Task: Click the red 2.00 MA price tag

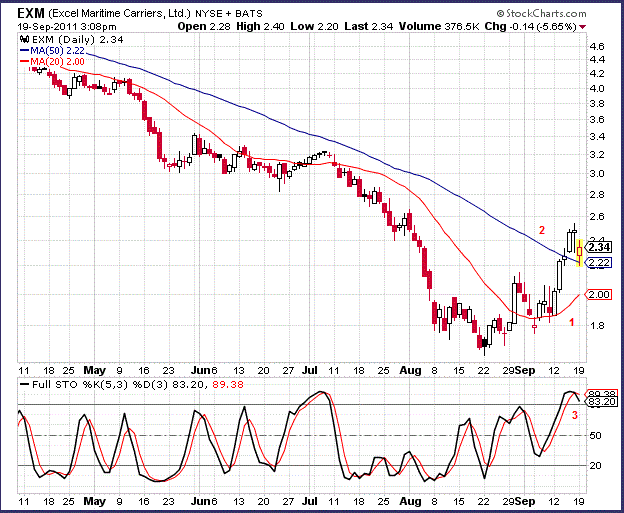Action: 599,295
